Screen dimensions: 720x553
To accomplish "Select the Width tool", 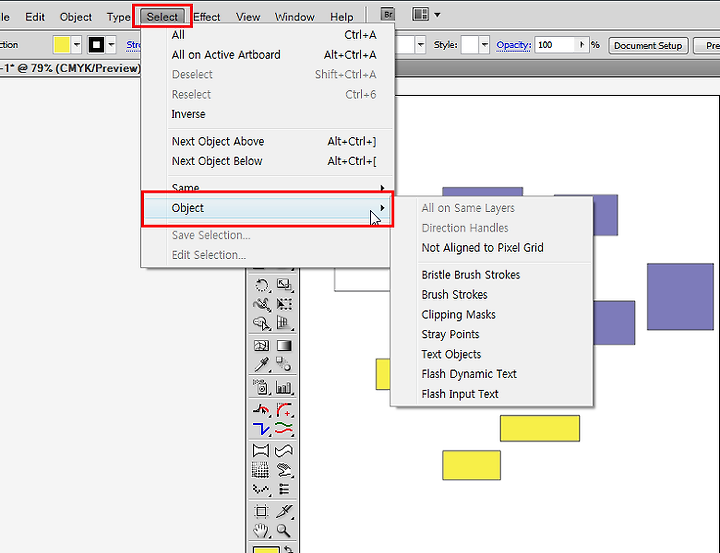I will pos(262,304).
